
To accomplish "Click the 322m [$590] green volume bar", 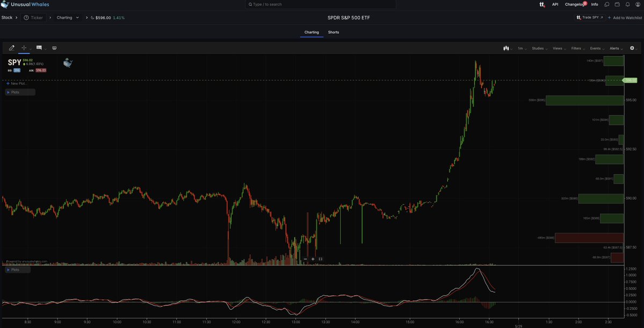I will [601, 199].
